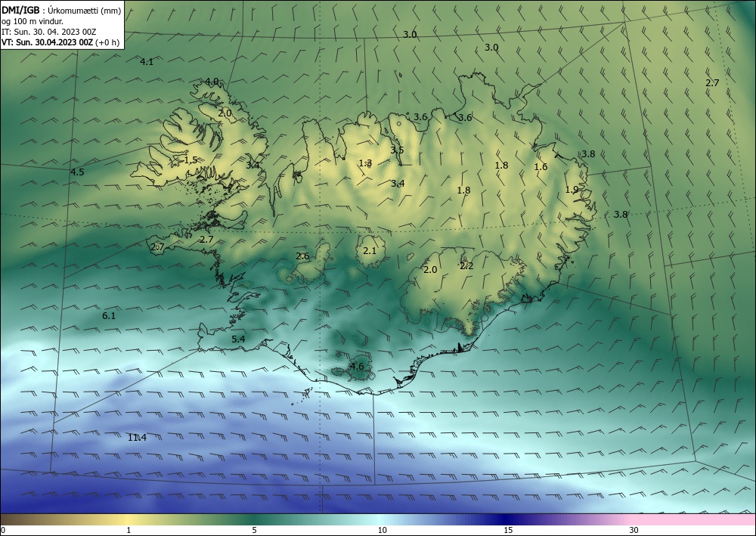This screenshot has width=756, height=536.
Task: Click the '30' label on the color scale
Action: [634, 530]
